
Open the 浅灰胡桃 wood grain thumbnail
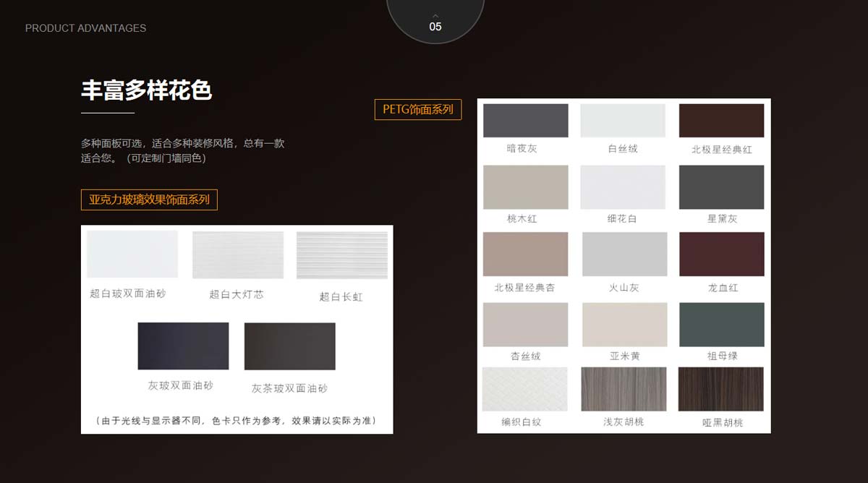coord(624,389)
